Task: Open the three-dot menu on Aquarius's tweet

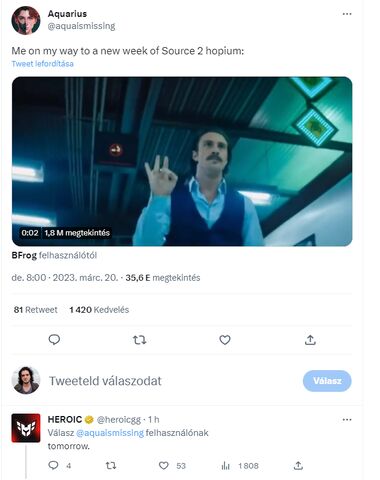Action: coord(347,14)
